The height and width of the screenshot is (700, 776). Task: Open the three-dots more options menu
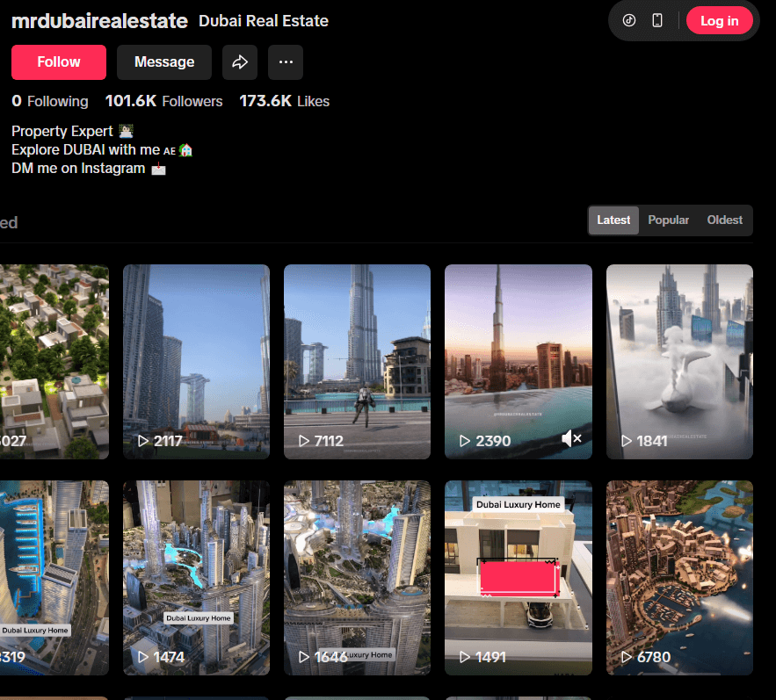286,62
